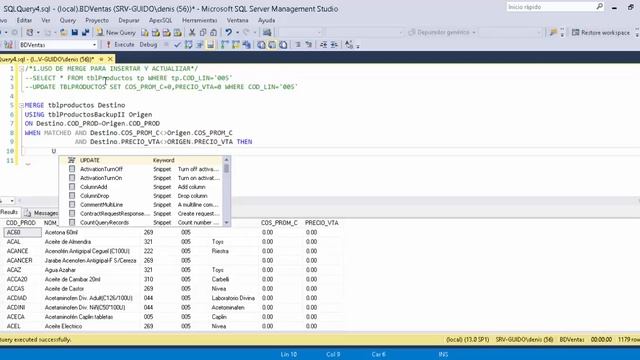Click the Copy icon in toolbar
The image size is (640, 360).
(202, 32)
